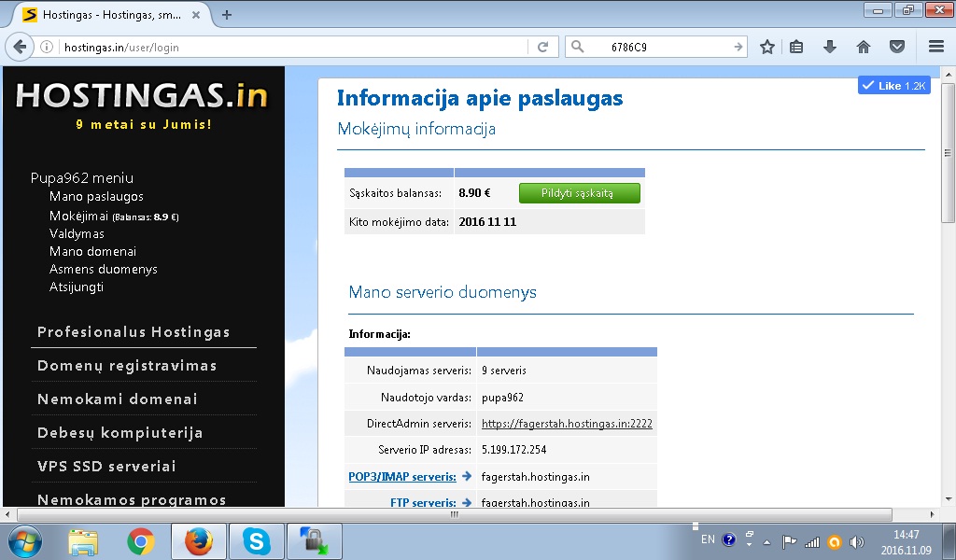Go to Profesionalus Hostingas
Image resolution: width=956 pixels, height=560 pixels.
pos(134,331)
